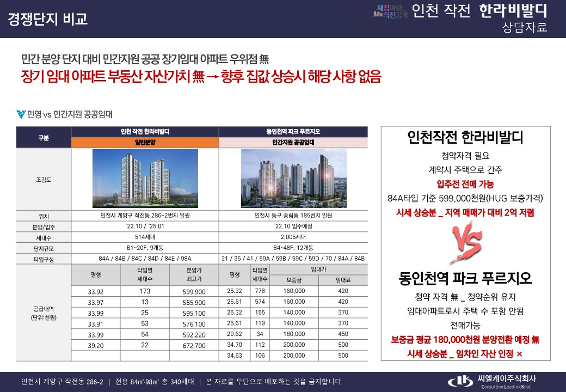Click the '22.10 입주예정 cell
The image size is (566, 392).
click(x=293, y=226)
